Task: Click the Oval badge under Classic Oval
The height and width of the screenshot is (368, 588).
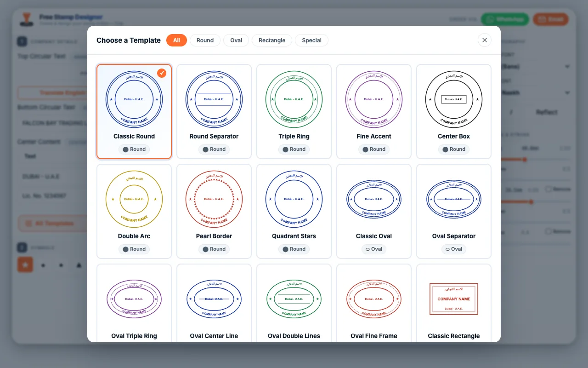Action: tap(374, 249)
